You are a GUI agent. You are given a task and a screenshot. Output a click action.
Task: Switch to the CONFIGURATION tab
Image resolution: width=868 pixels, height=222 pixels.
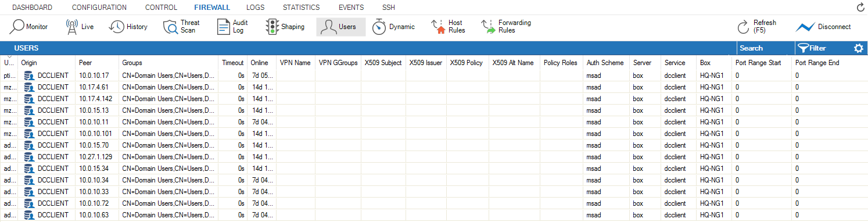99,8
